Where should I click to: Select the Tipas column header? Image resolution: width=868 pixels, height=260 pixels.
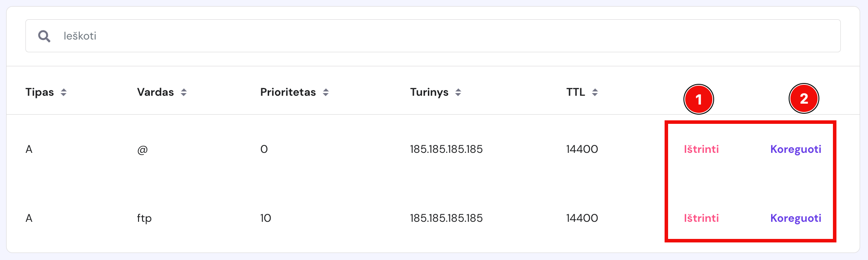[x=40, y=92]
